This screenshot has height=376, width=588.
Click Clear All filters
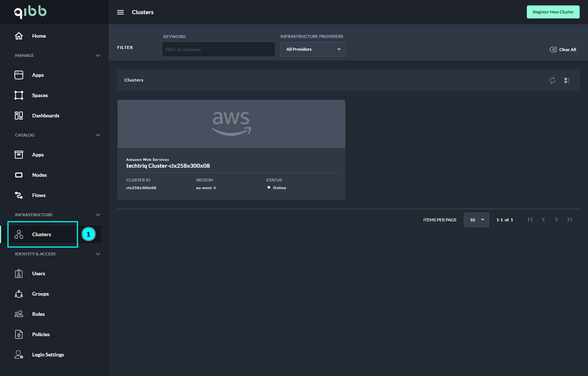click(563, 50)
